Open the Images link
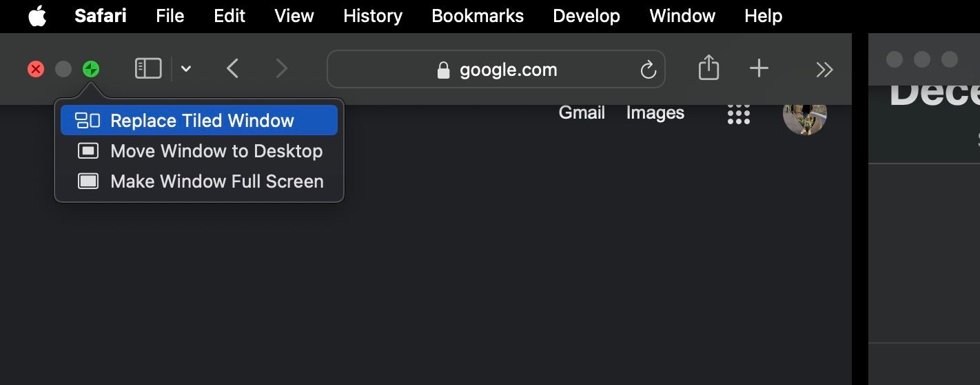 [655, 113]
